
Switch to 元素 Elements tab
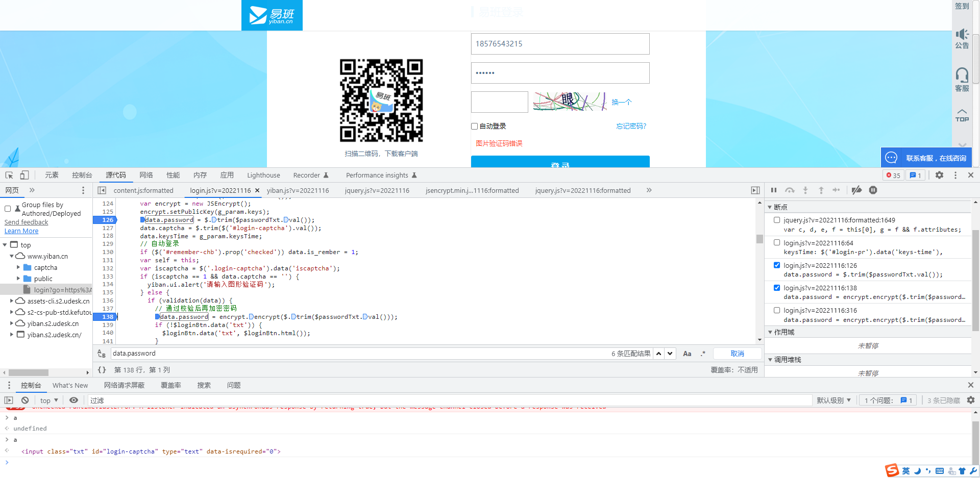[x=52, y=175]
